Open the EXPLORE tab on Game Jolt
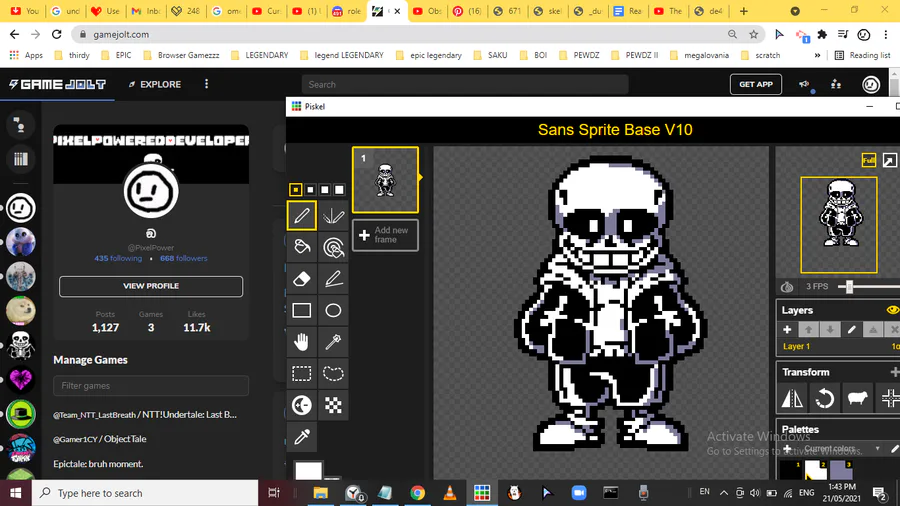The image size is (900, 506). point(155,84)
